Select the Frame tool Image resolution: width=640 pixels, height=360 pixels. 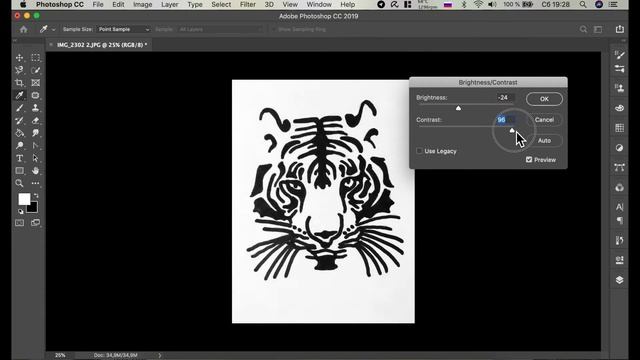click(x=36, y=83)
